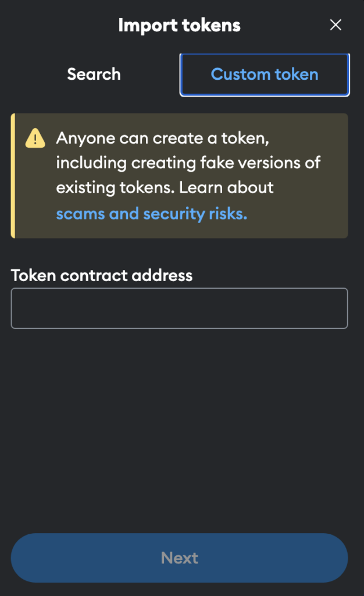Dismiss the dialog with the X icon
The image size is (364, 596).
335,25
